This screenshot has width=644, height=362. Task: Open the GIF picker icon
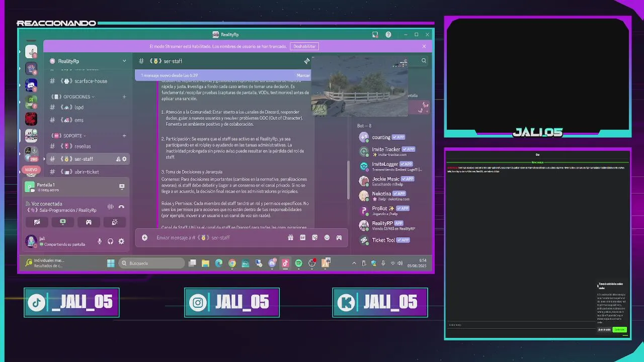pyautogui.click(x=302, y=237)
